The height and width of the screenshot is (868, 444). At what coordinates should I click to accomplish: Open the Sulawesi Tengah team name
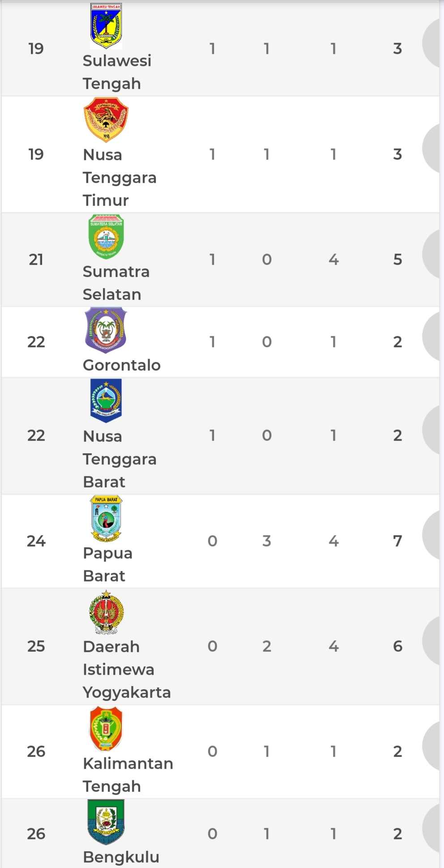(x=117, y=72)
